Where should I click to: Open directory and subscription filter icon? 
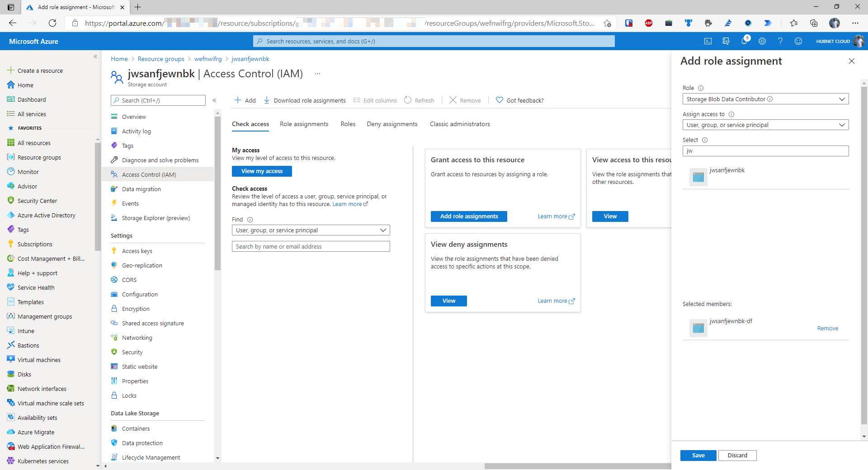726,41
